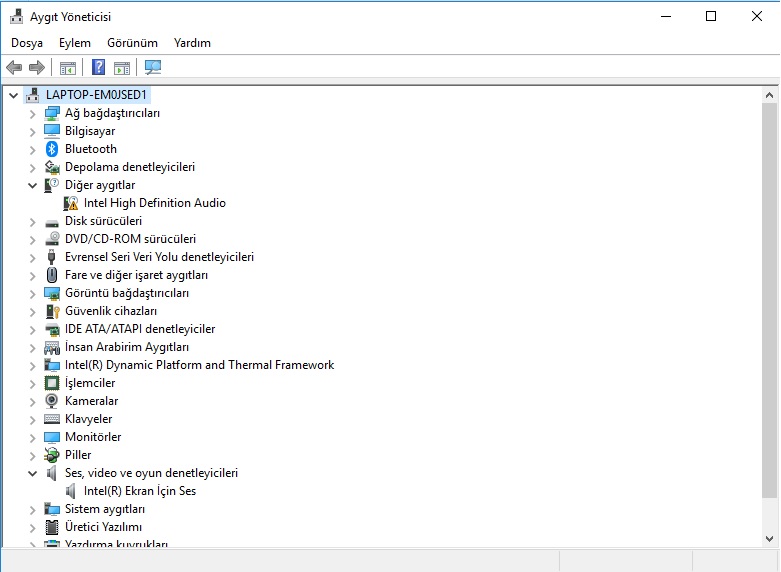Select the İşlemciler label

[90, 383]
